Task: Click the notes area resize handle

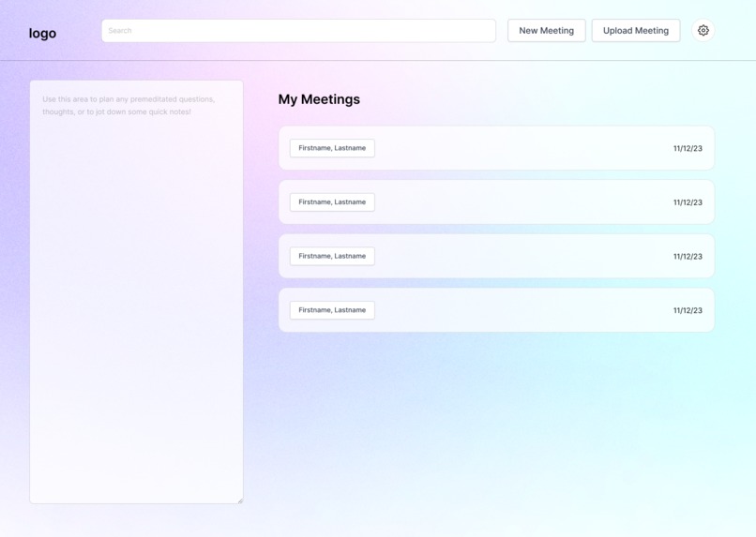Action: click(x=240, y=500)
